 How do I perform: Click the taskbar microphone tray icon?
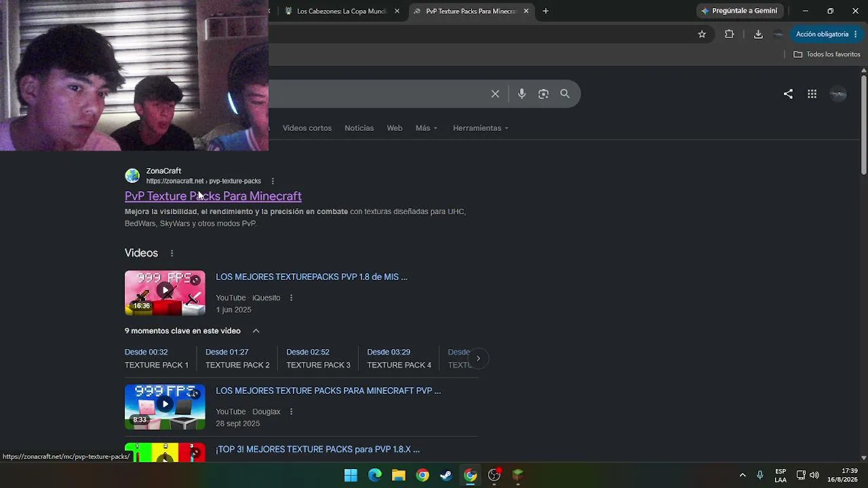coord(760,475)
